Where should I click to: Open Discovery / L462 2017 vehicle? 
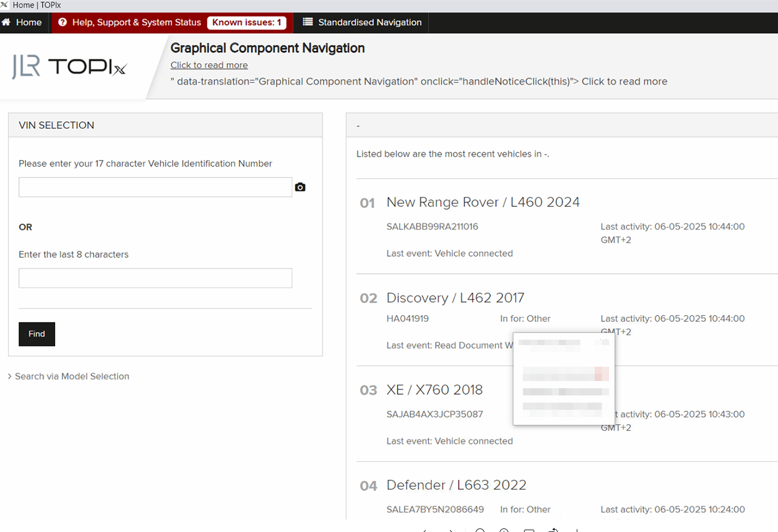(455, 298)
